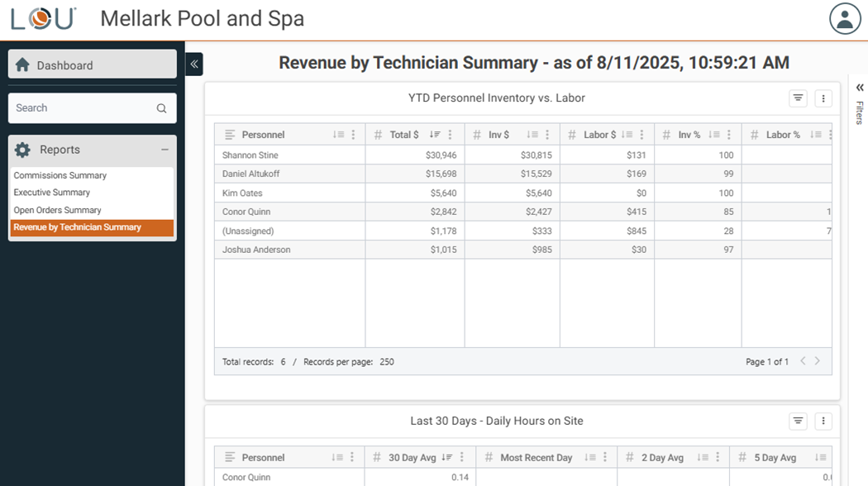Open filter icon for Last 30 Days table
The width and height of the screenshot is (868, 486).
point(798,422)
